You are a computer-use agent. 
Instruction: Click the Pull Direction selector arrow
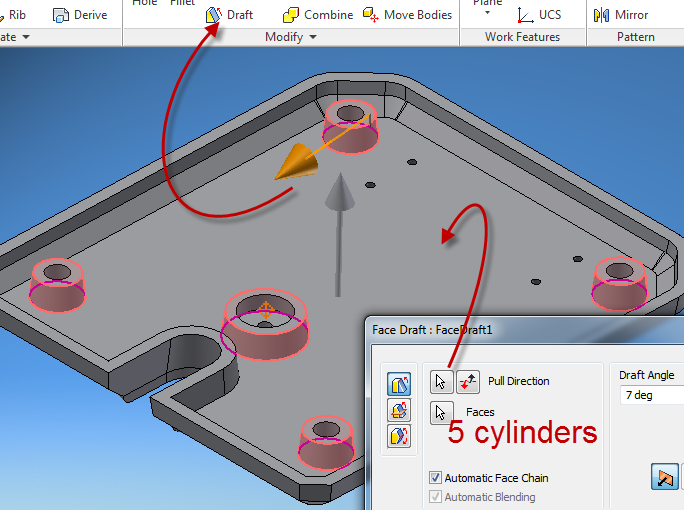click(x=441, y=382)
